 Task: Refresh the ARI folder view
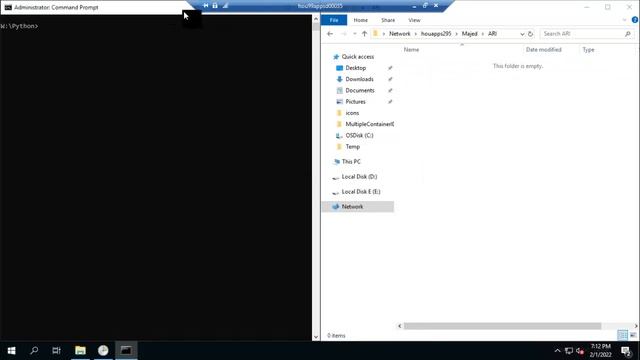(530, 34)
